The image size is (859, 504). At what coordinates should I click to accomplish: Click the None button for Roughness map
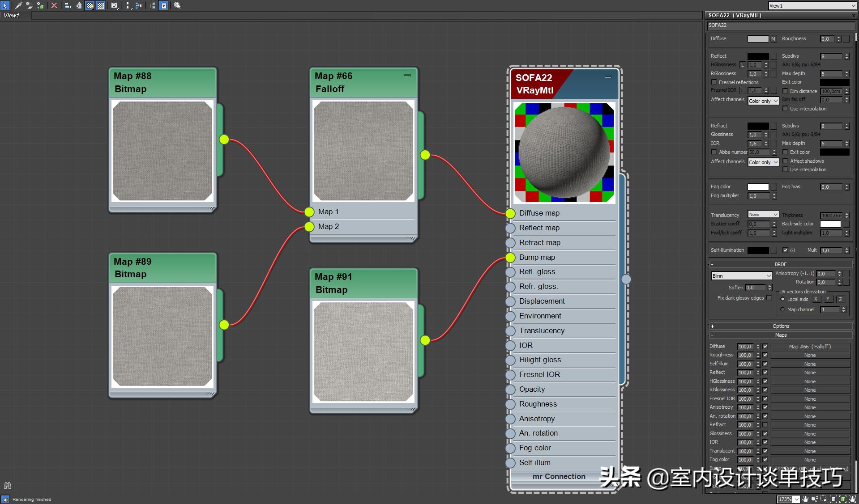tap(809, 355)
